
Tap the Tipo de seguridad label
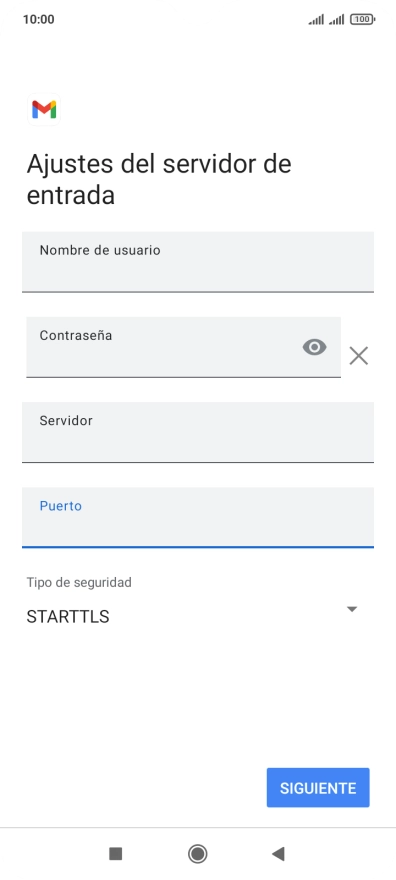click(79, 583)
